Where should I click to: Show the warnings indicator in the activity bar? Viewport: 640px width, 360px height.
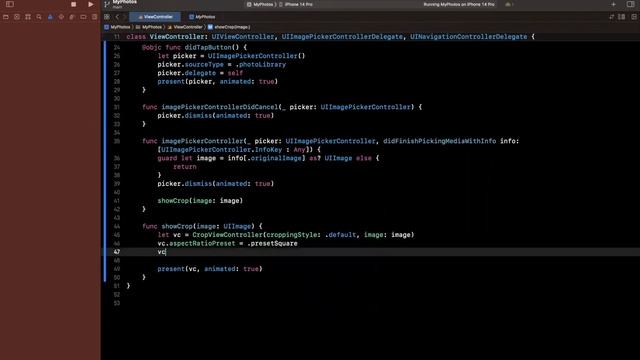point(508,4)
